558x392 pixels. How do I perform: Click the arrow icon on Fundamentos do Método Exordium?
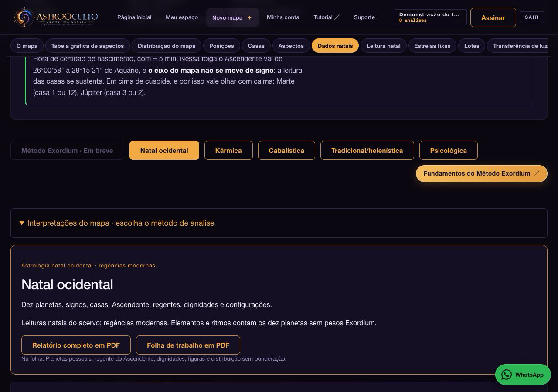click(537, 173)
